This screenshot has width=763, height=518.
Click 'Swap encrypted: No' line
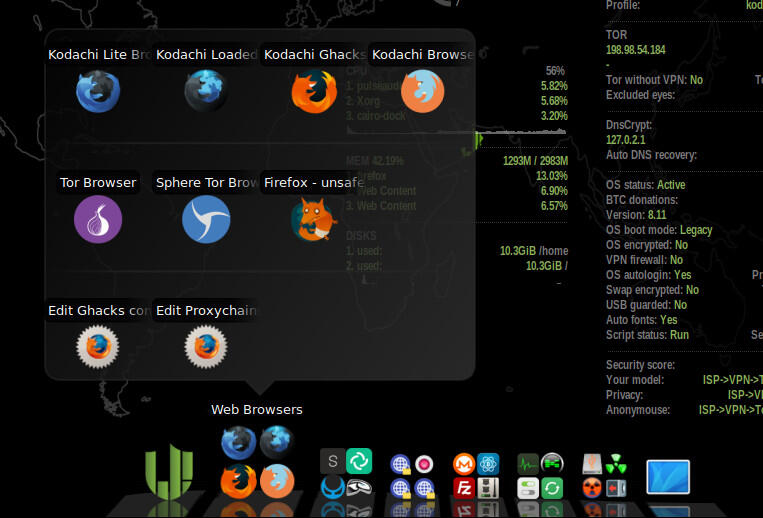(652, 290)
